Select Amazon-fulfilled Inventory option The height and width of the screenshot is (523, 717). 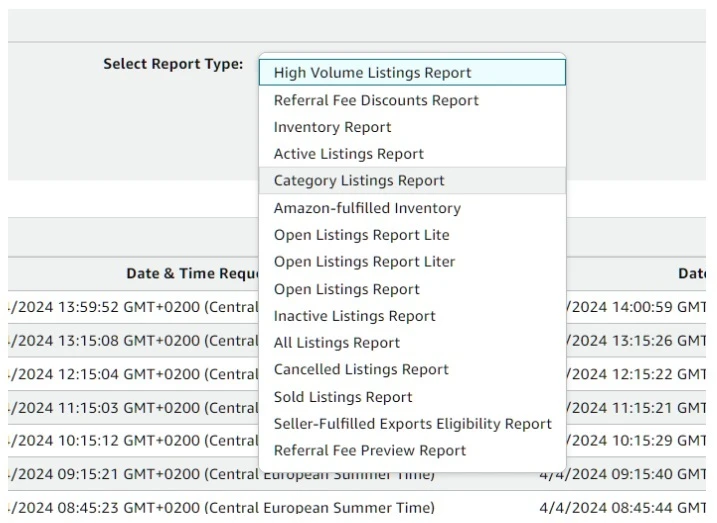coord(412,208)
